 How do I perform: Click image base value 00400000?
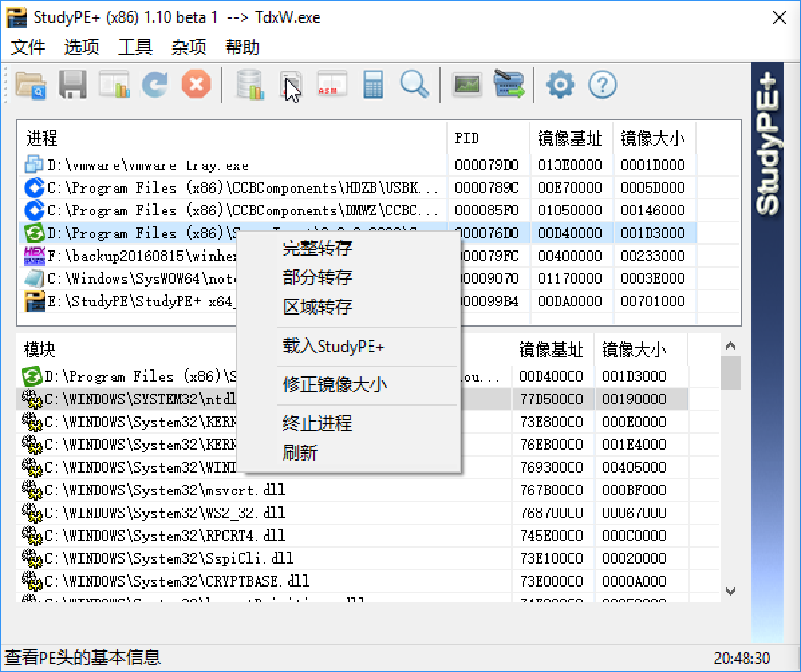(570, 255)
